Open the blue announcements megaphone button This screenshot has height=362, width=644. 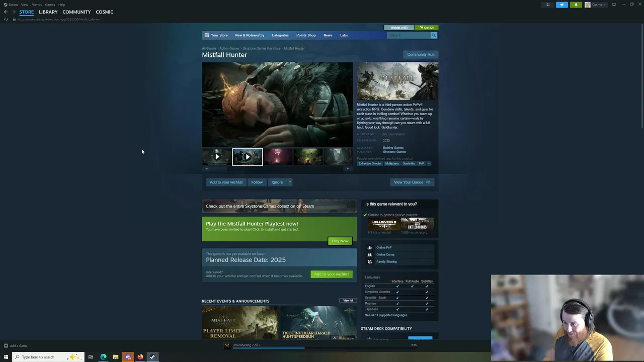tap(562, 5)
